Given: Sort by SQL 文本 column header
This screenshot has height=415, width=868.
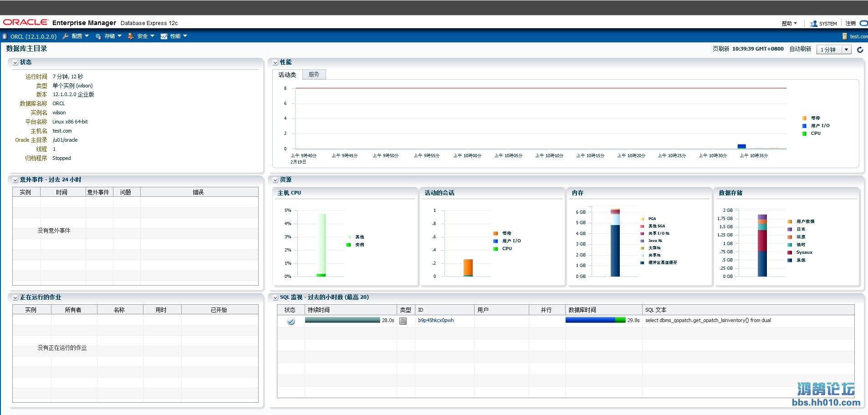Looking at the screenshot, I should click(x=748, y=310).
